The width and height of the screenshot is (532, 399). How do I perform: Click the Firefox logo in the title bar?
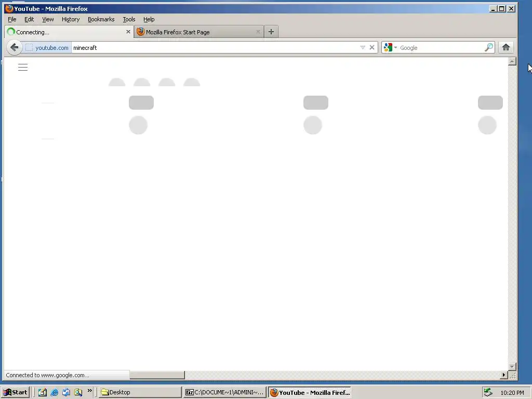pos(9,8)
